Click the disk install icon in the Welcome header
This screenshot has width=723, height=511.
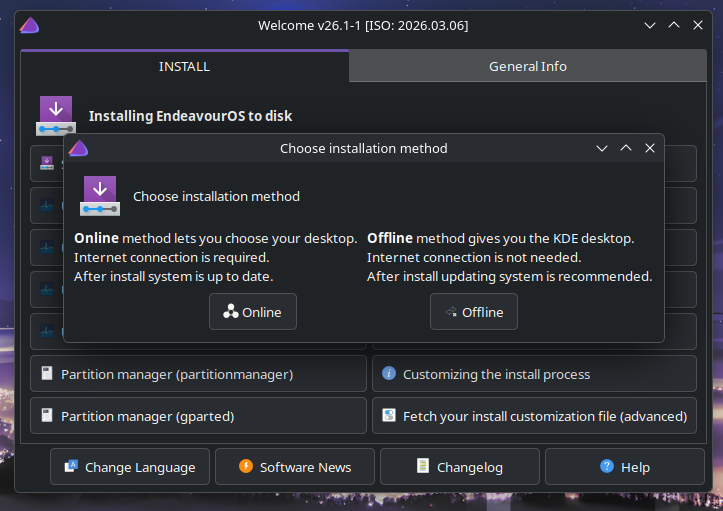56,115
